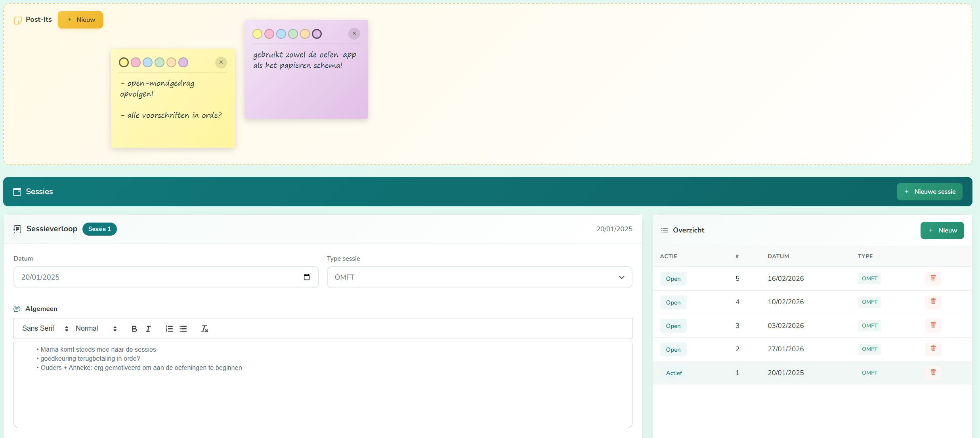980x438 pixels.
Task: Clear text formatting in the editor
Action: pos(204,329)
